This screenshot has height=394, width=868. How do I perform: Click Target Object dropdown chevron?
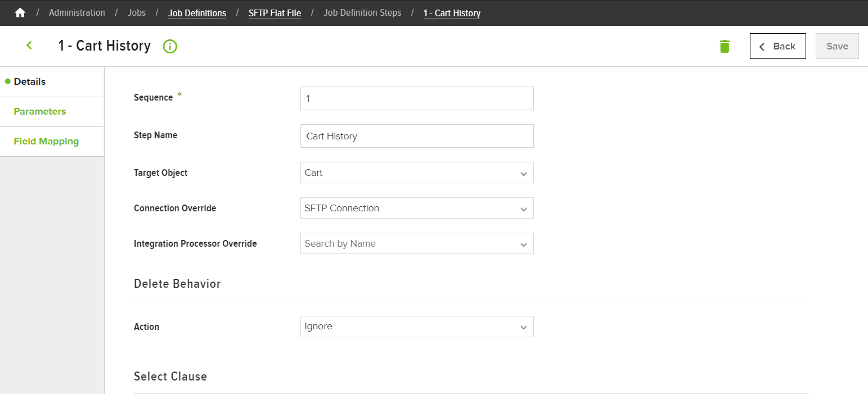[x=524, y=174]
